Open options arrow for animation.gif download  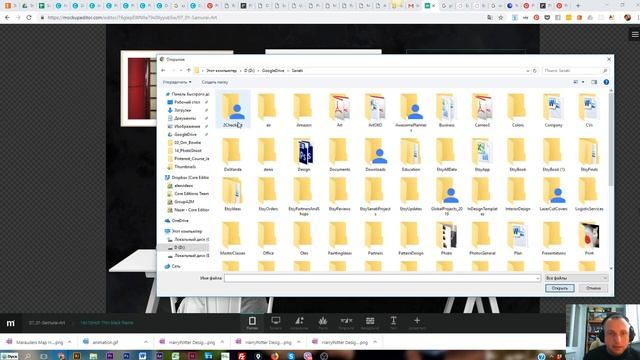(x=146, y=342)
